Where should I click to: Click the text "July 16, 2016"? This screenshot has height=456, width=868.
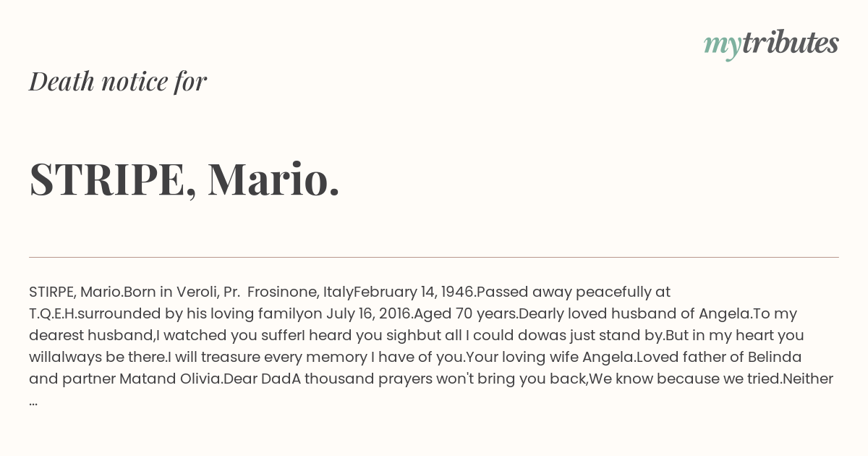pos(369,313)
